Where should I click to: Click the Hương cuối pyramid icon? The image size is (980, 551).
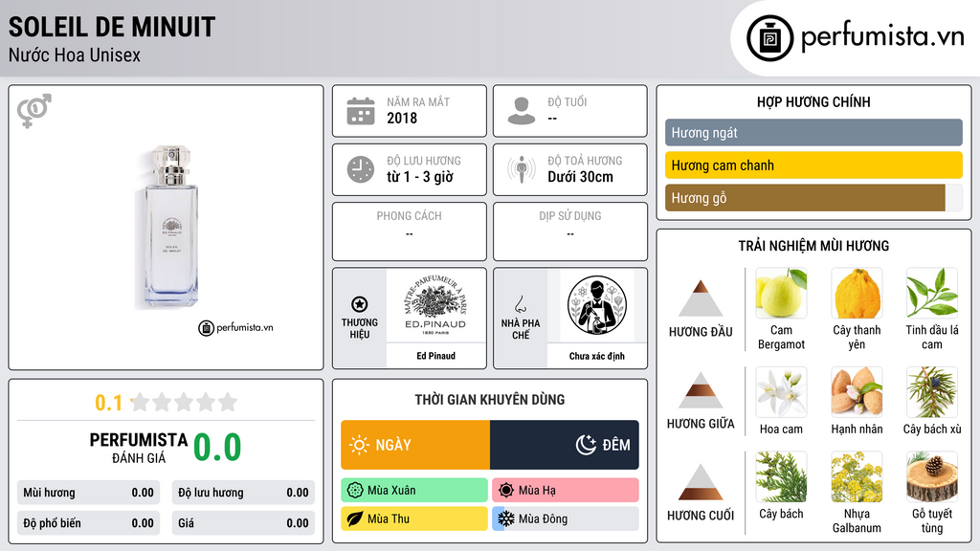coord(701,482)
